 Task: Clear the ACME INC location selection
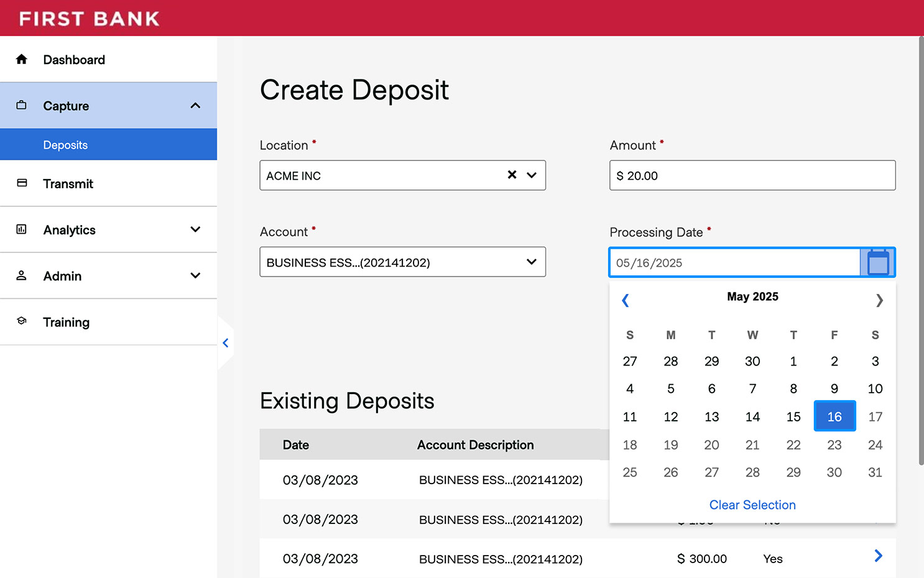tap(512, 175)
